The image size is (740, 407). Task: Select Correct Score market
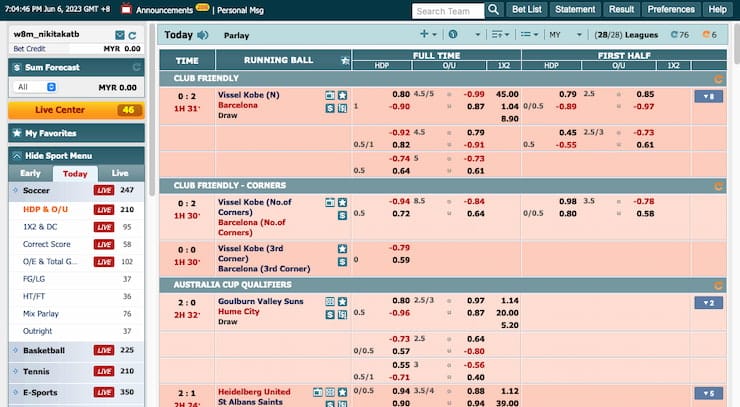coord(47,244)
